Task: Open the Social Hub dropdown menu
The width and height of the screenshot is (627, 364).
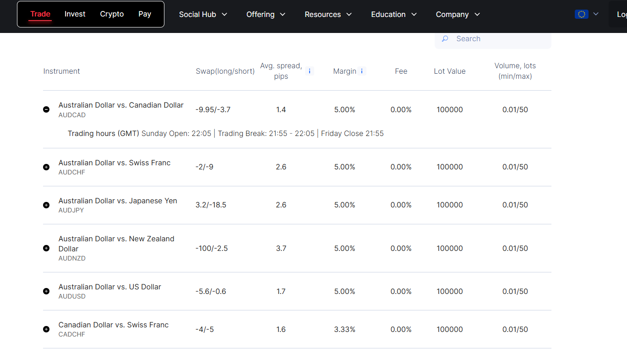Action: [203, 14]
